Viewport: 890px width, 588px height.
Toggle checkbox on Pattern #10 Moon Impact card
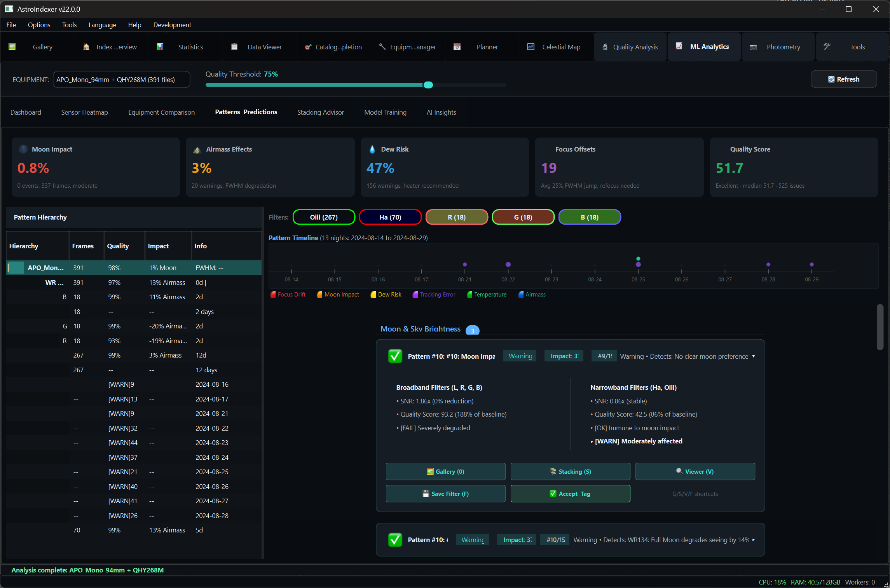[x=395, y=356]
